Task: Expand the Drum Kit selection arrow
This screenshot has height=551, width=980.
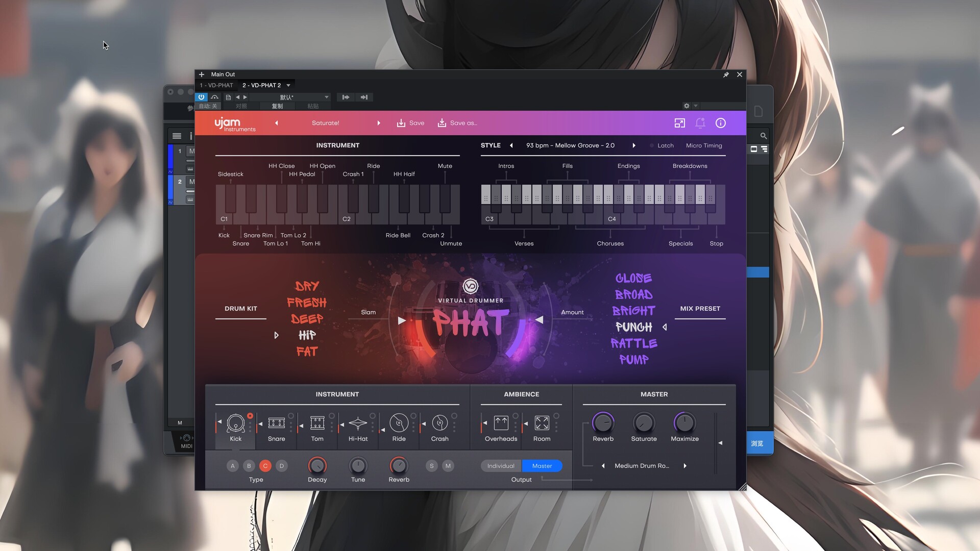Action: pos(275,335)
